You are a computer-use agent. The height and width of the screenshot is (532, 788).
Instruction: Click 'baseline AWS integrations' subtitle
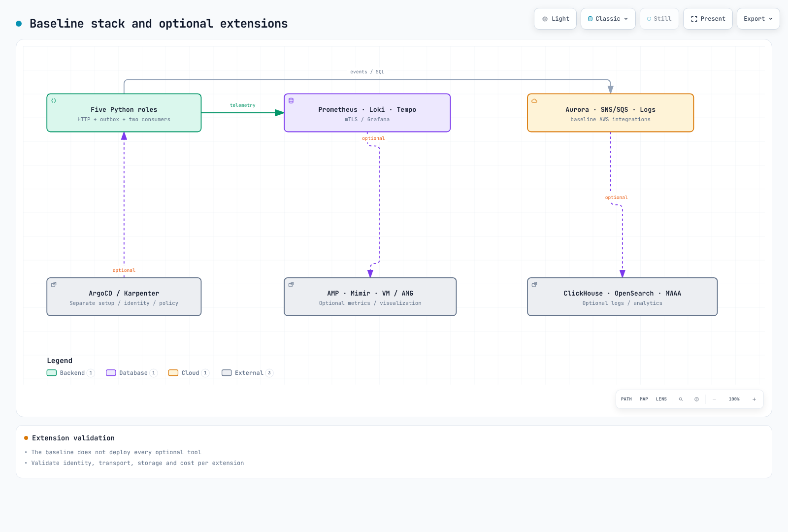pos(611,120)
